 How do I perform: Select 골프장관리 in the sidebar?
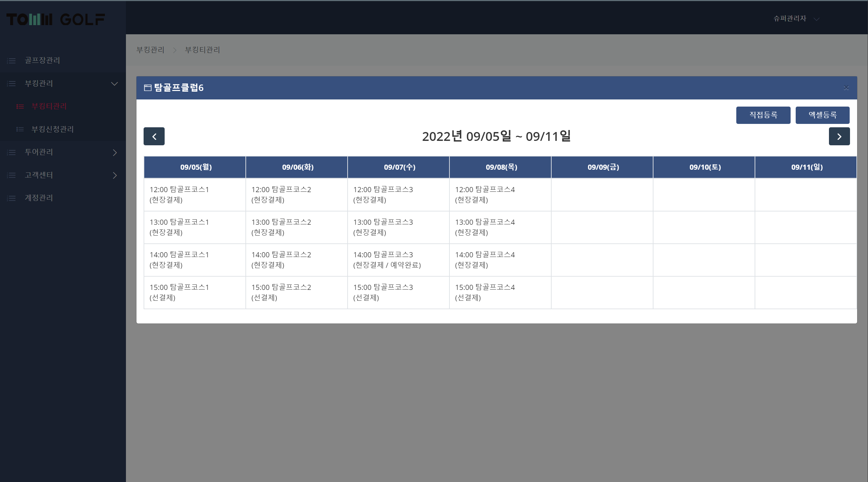pyautogui.click(x=42, y=60)
